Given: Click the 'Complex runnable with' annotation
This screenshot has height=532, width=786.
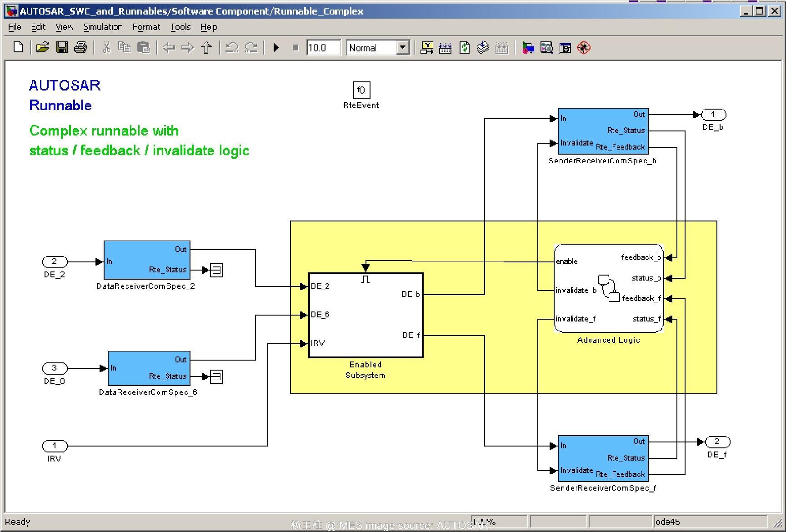Looking at the screenshot, I should click(x=104, y=130).
